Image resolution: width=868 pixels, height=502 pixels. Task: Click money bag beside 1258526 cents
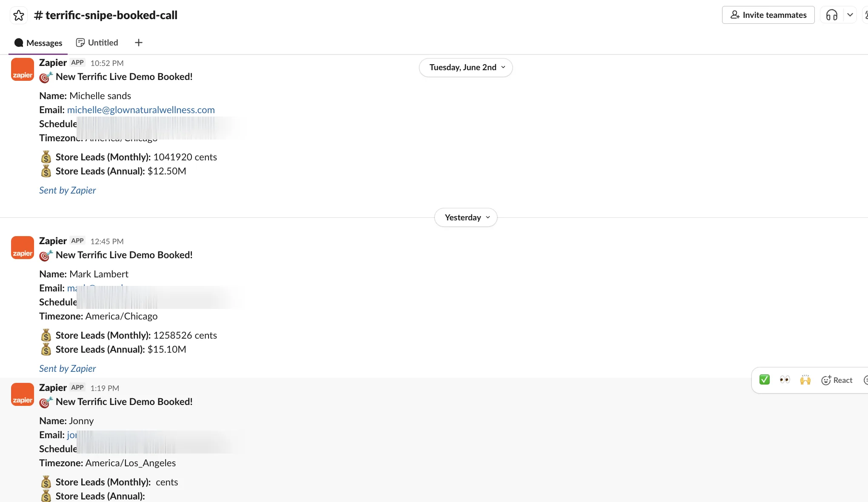pyautogui.click(x=46, y=335)
